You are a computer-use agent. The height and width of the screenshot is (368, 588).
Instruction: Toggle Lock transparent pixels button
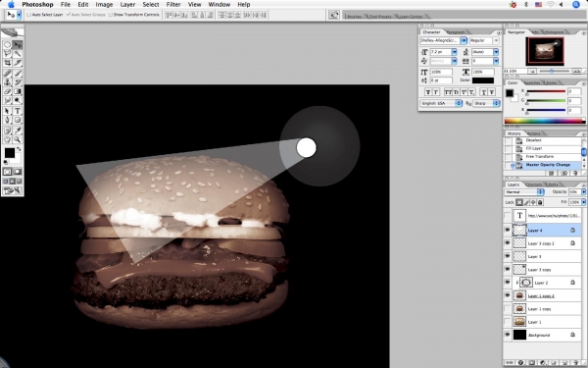519,202
